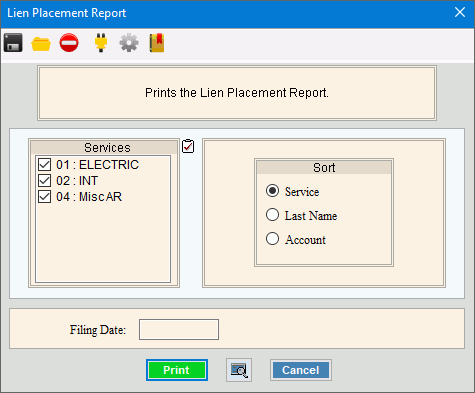Click the 'Prints the Lien Placement Report.' text
The height and width of the screenshot is (393, 475).
pos(237,93)
